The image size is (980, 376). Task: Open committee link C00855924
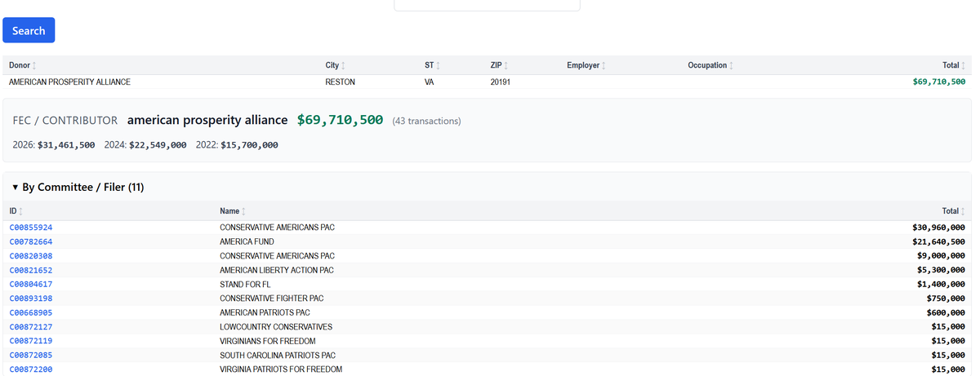pyautogui.click(x=31, y=228)
